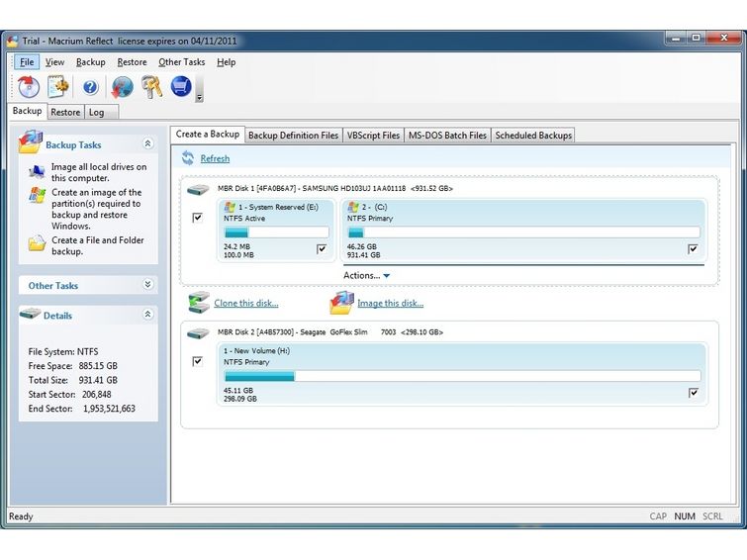Uncheck the C: partition checkbox
Image resolution: width=747 pixels, height=560 pixels.
point(693,248)
